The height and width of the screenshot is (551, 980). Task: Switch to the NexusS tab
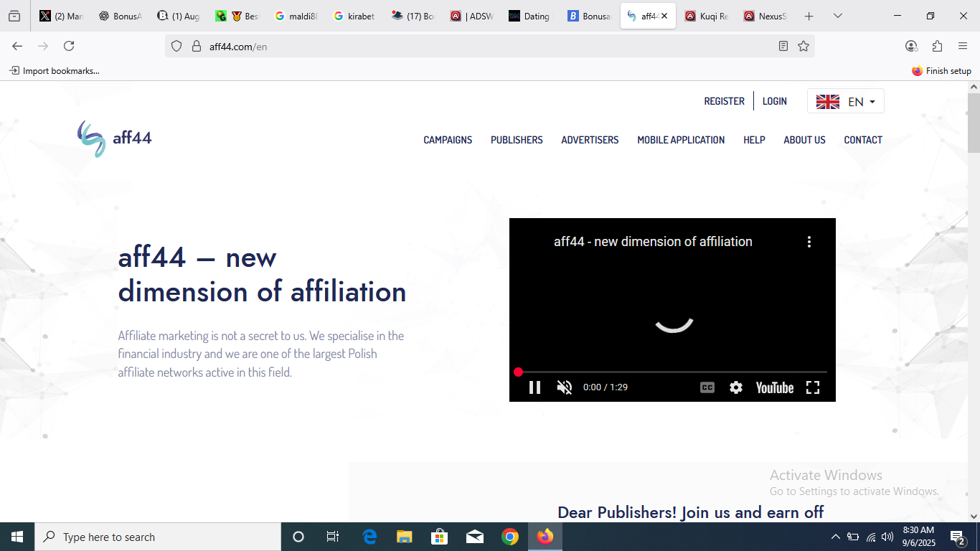[765, 16]
